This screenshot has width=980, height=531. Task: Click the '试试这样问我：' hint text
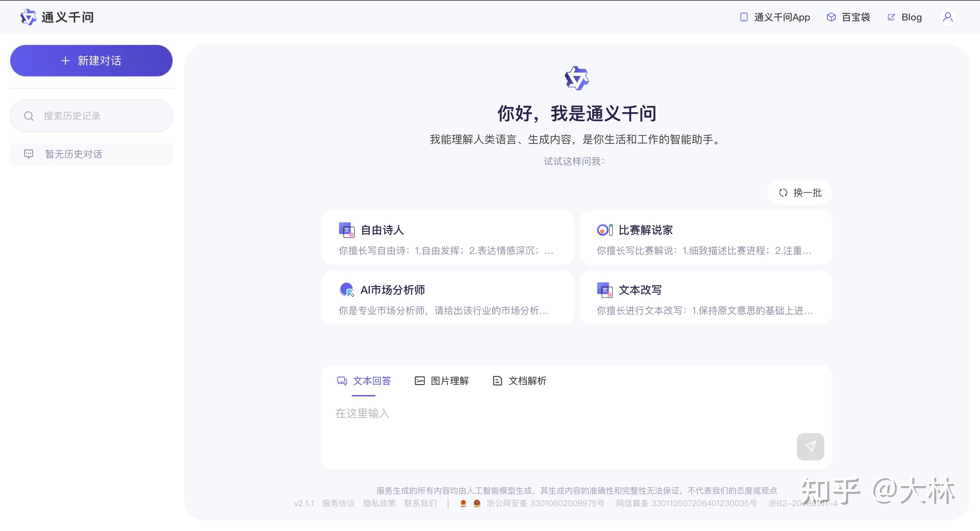(x=574, y=161)
